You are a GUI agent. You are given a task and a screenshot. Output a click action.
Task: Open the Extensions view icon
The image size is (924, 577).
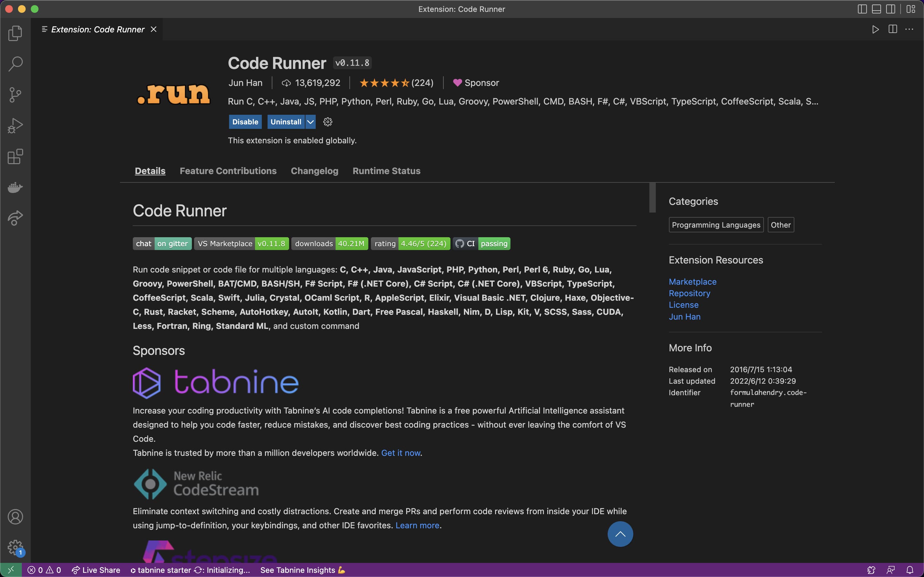[15, 156]
